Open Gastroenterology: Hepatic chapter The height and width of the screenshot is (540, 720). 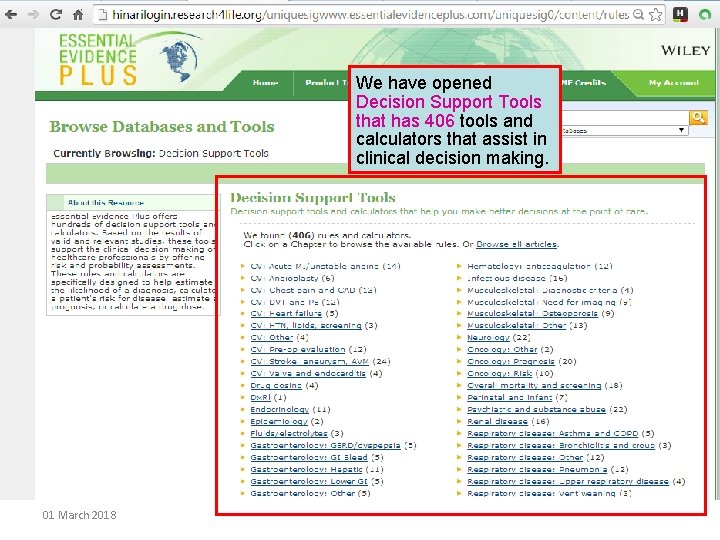click(x=306, y=469)
